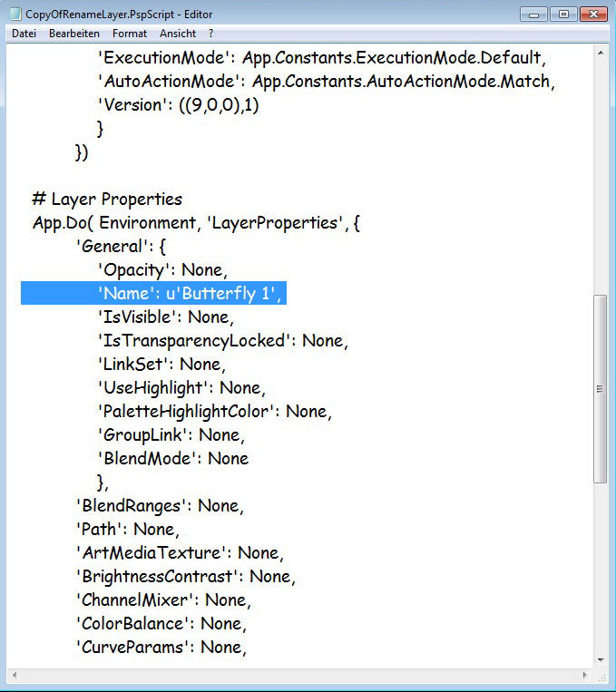Click the 'Opacity': None line
Image resolution: width=616 pixels, height=692 pixels.
pyautogui.click(x=162, y=269)
